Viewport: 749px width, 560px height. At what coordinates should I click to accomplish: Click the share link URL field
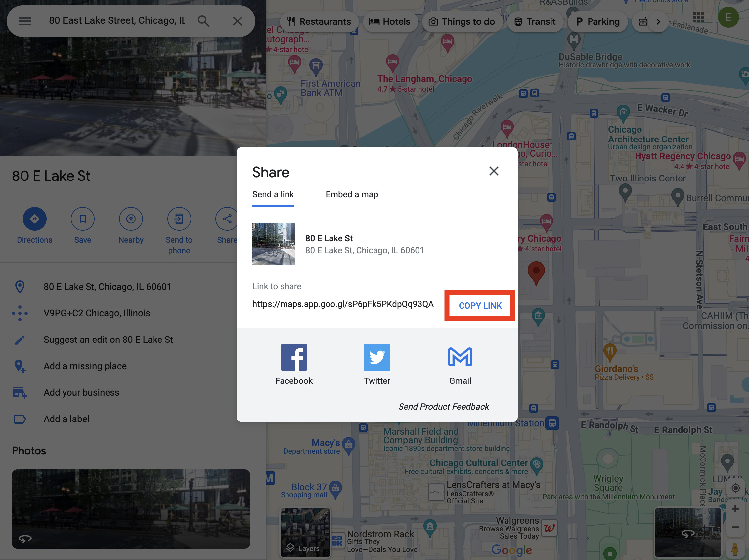[x=347, y=304]
